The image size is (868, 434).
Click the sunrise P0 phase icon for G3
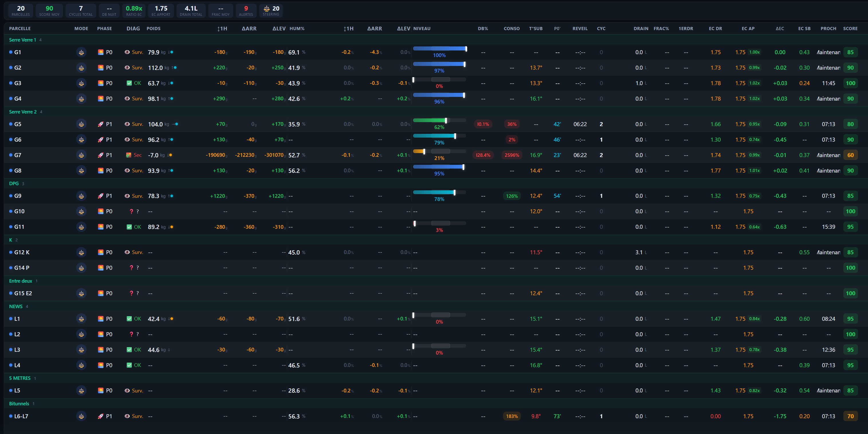(101, 83)
